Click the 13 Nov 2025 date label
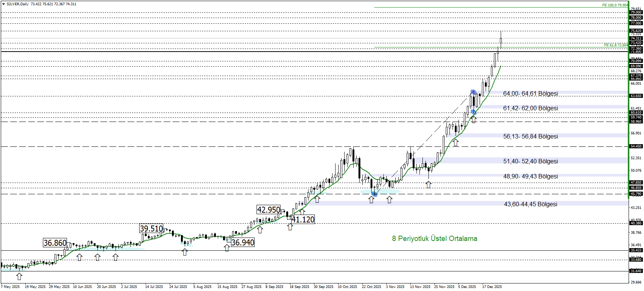This screenshot has height=291, width=644. pos(420,287)
